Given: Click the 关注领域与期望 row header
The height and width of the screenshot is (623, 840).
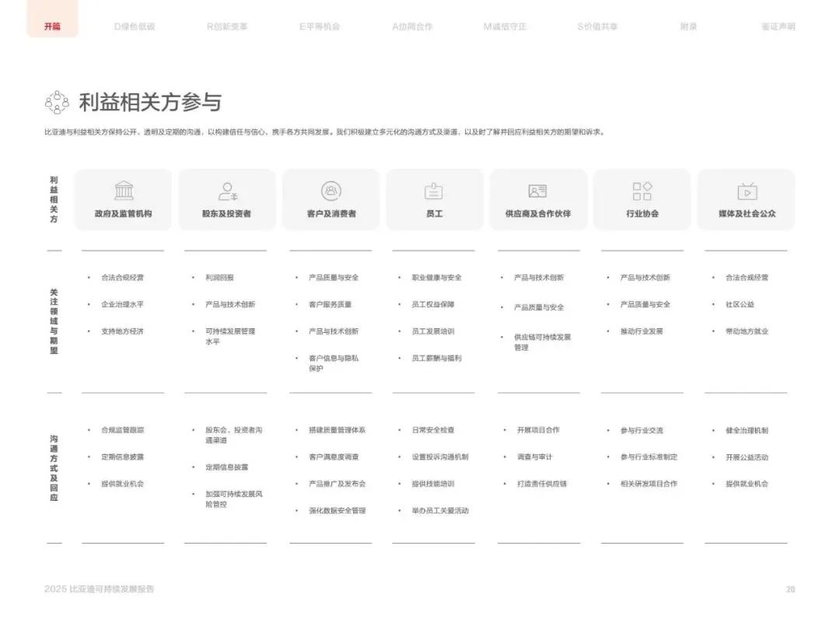Looking at the screenshot, I should (54, 321).
